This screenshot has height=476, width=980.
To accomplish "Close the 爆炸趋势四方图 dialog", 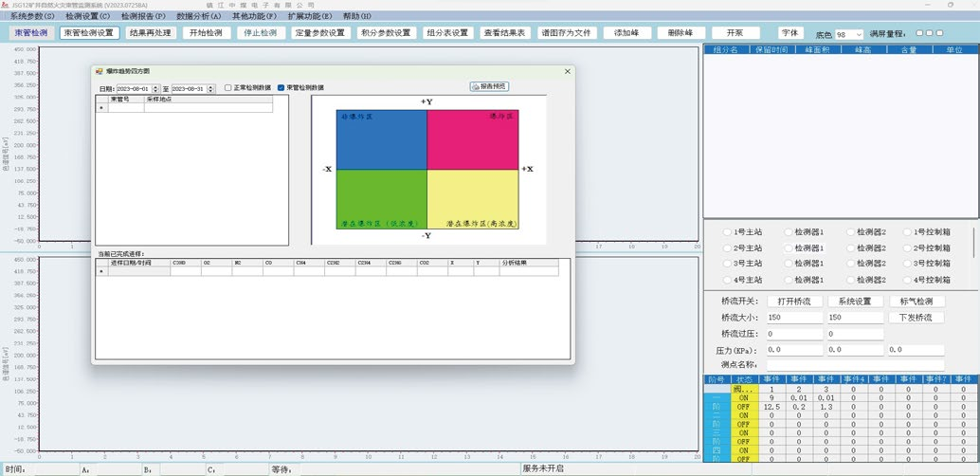I will [567, 71].
